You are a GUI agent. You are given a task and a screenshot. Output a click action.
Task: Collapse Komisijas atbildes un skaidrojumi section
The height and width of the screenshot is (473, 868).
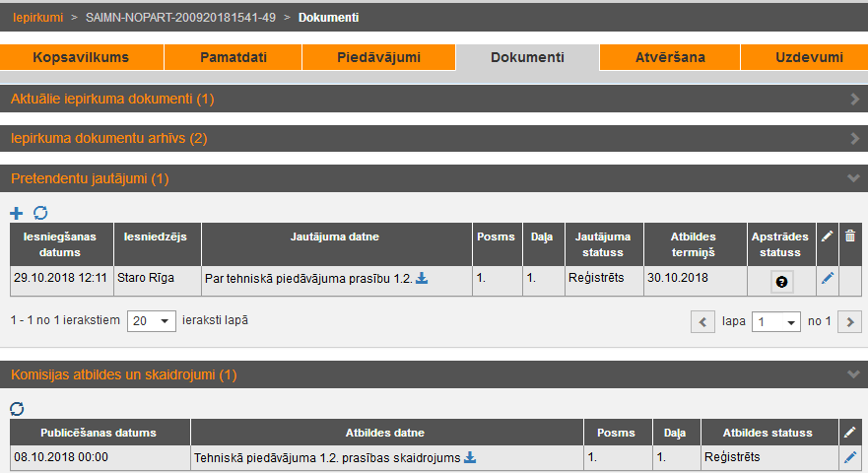[x=854, y=374]
